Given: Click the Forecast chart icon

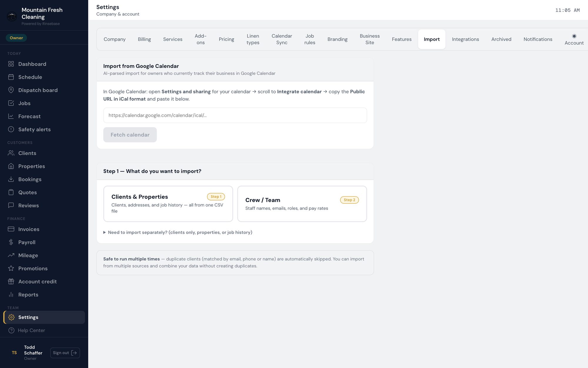Looking at the screenshot, I should coord(11,116).
